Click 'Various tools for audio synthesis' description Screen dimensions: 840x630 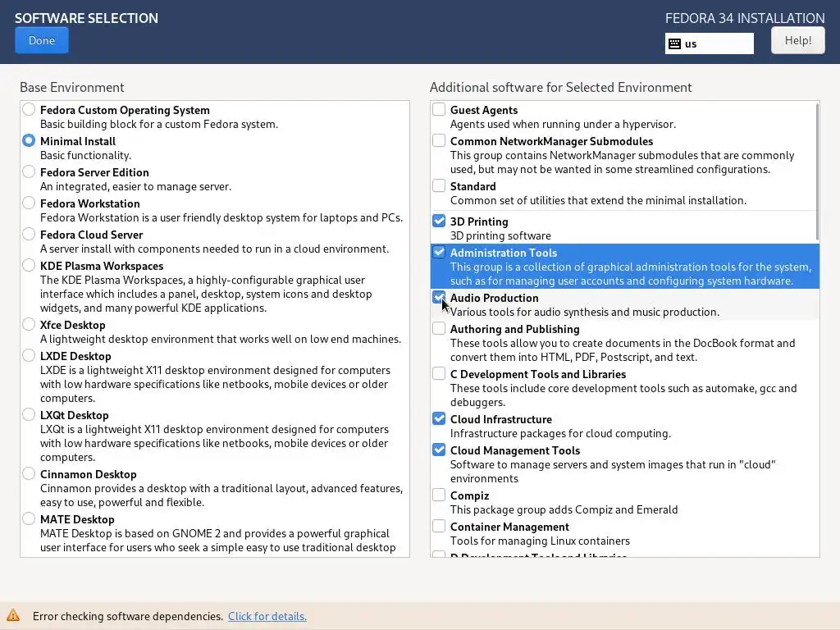pyautogui.click(x=584, y=312)
